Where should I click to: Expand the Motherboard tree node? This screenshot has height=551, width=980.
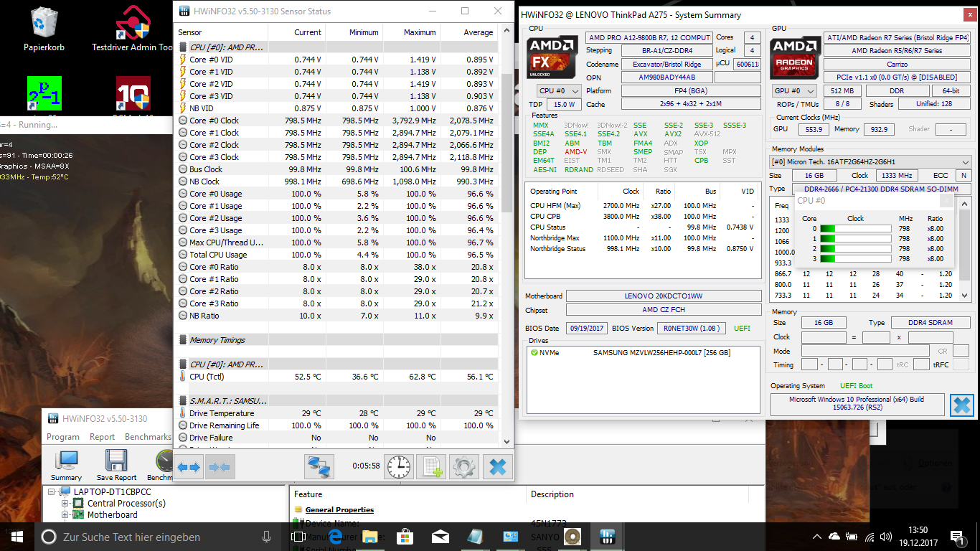[x=65, y=515]
